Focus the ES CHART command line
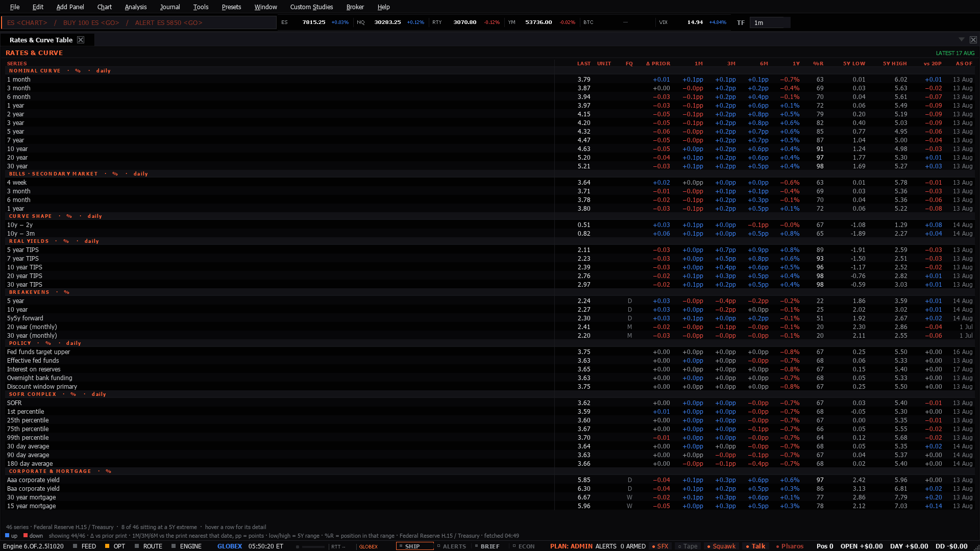980x551 pixels. [x=139, y=22]
